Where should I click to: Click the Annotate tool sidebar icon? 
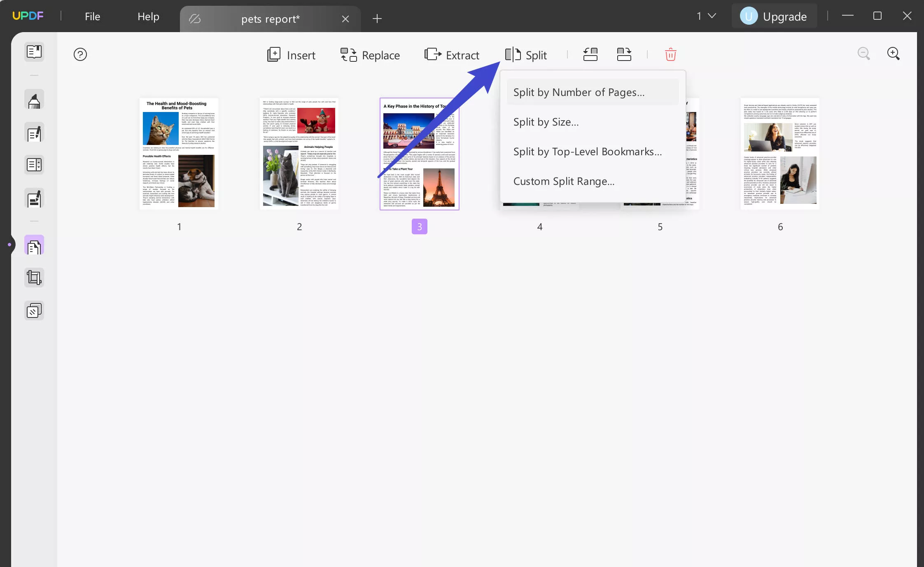pyautogui.click(x=34, y=100)
